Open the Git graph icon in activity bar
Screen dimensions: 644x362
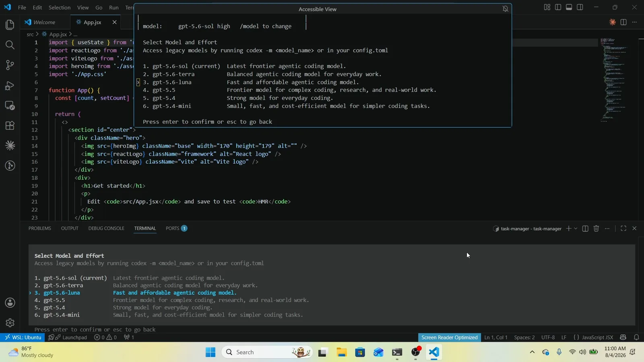[x=10, y=166]
